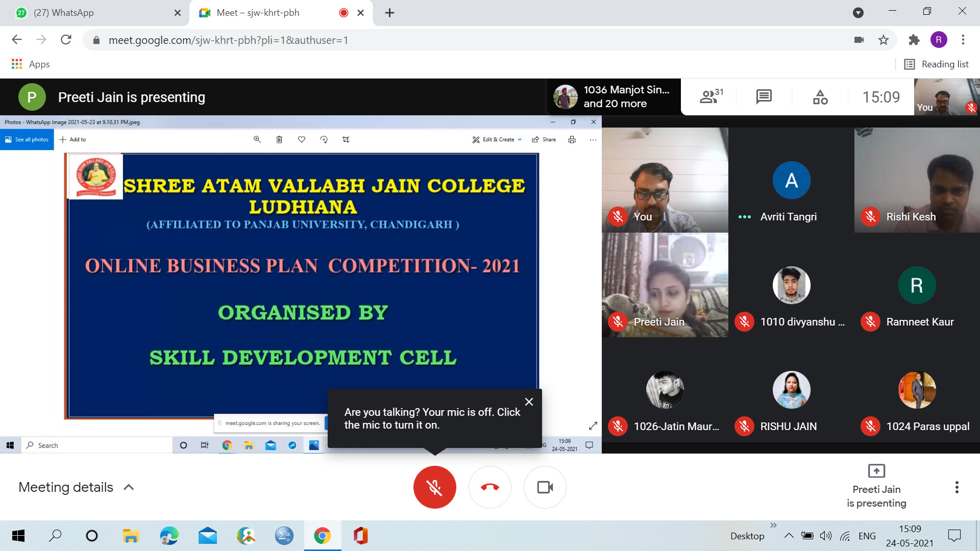Expand Desktop toolbar double chevron
The height and width of the screenshot is (551, 980).
point(773,525)
